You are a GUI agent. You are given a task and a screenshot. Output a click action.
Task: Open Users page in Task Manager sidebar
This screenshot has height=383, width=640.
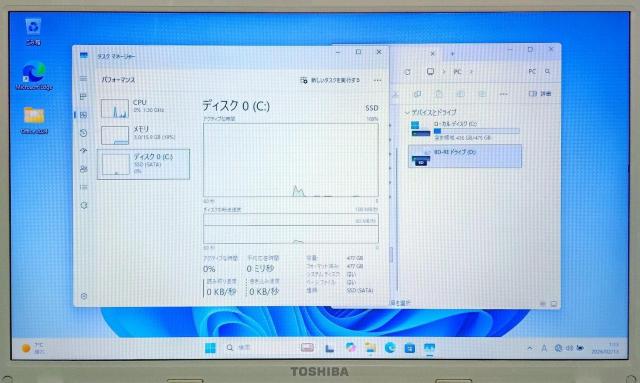click(x=83, y=169)
